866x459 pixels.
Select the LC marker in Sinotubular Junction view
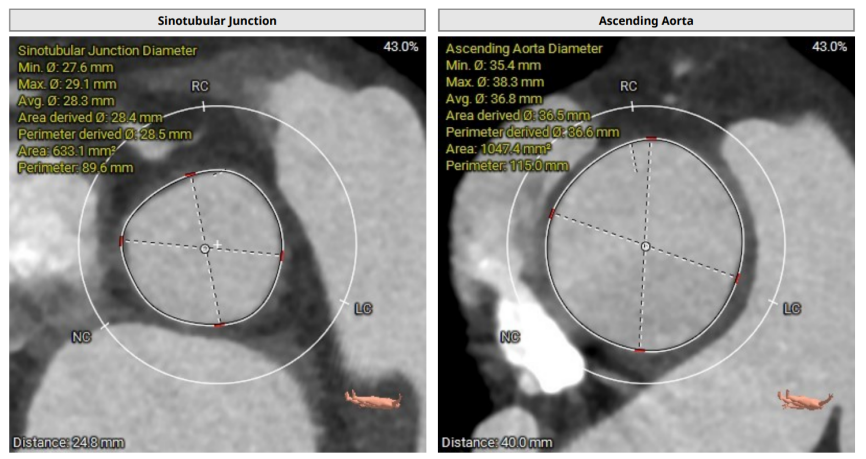(363, 309)
